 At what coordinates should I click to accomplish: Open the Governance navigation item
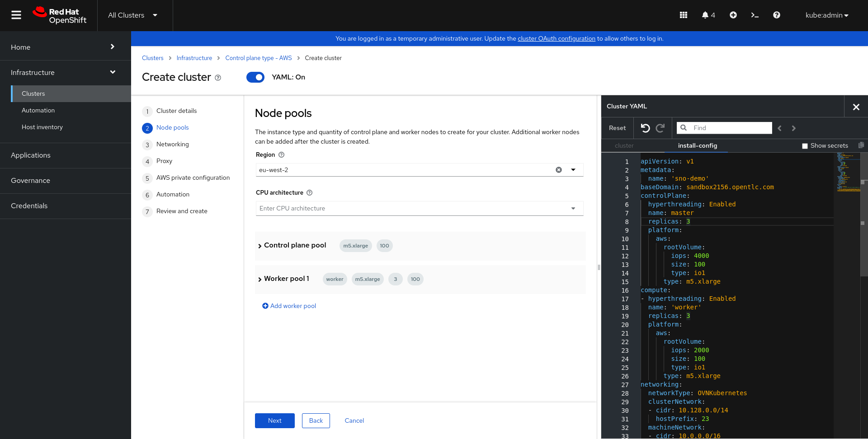click(x=66, y=181)
